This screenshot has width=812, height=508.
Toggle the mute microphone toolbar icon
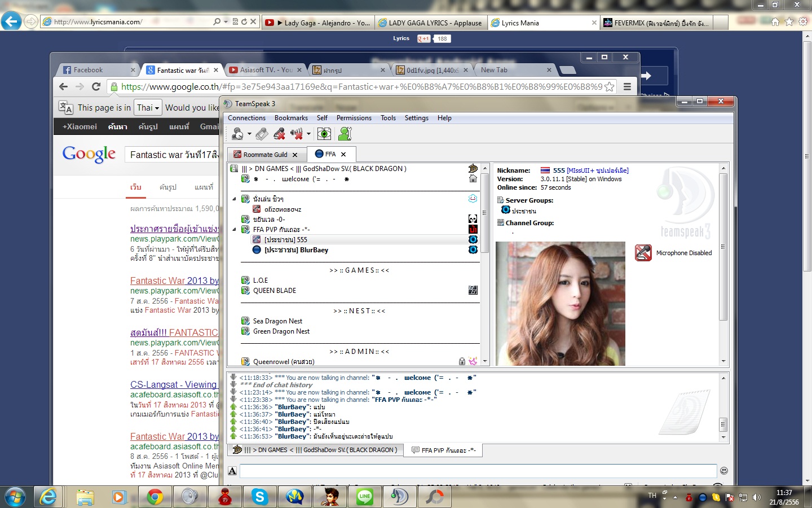click(279, 134)
